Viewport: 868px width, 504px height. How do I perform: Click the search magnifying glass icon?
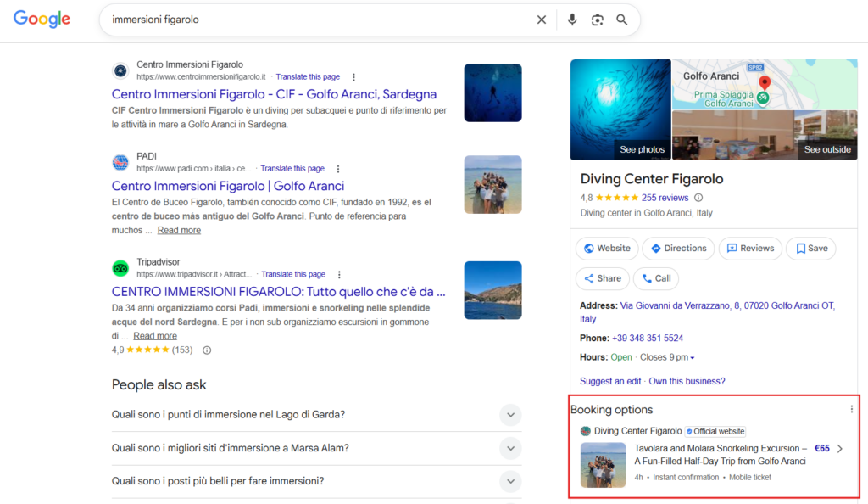pyautogui.click(x=621, y=19)
